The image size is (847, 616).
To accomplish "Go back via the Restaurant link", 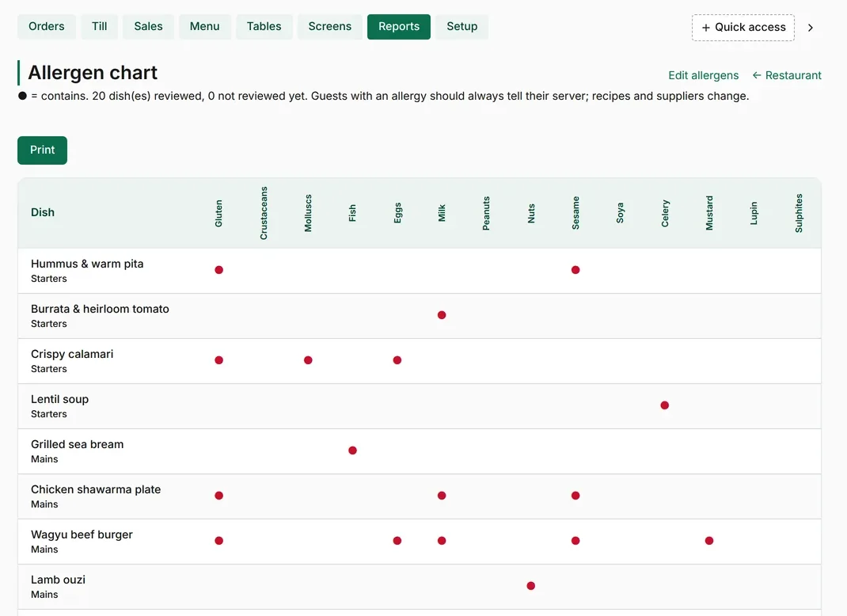I will (x=787, y=75).
